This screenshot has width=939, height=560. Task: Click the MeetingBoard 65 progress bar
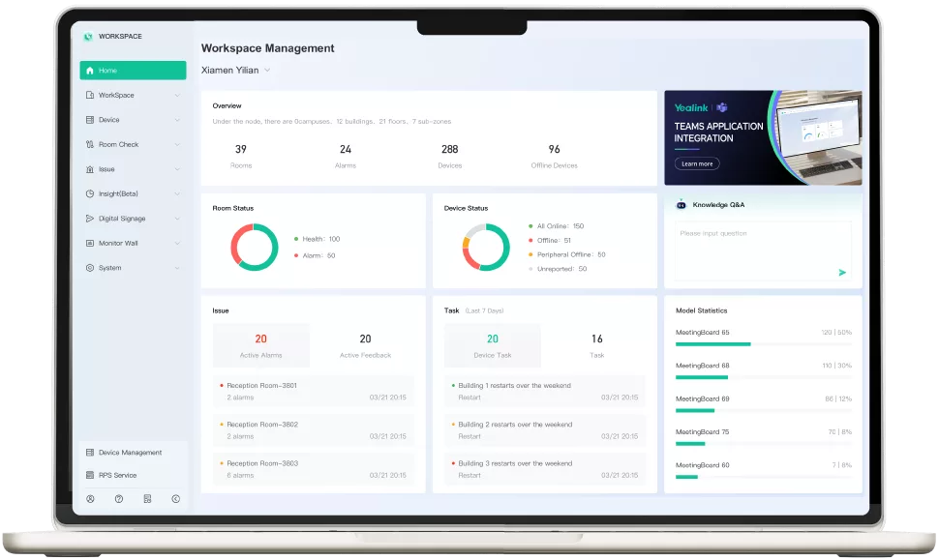[x=764, y=344]
